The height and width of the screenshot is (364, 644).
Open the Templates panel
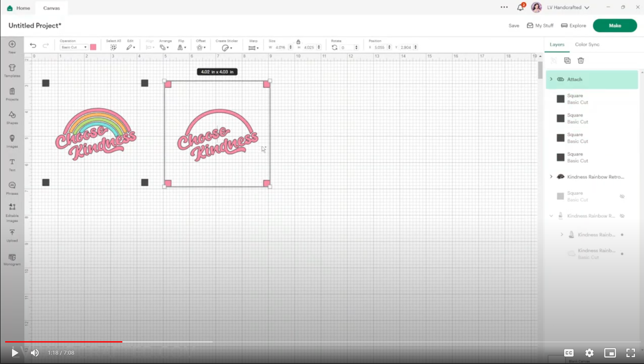[x=12, y=70]
